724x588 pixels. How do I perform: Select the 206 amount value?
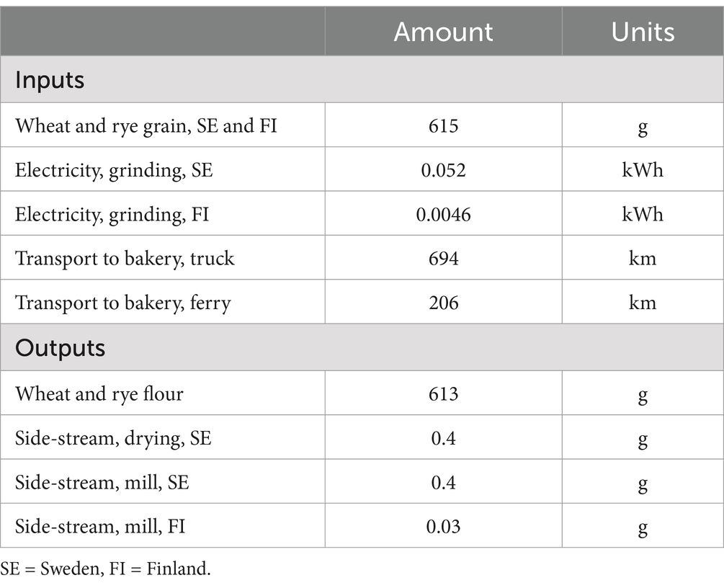pos(443,303)
